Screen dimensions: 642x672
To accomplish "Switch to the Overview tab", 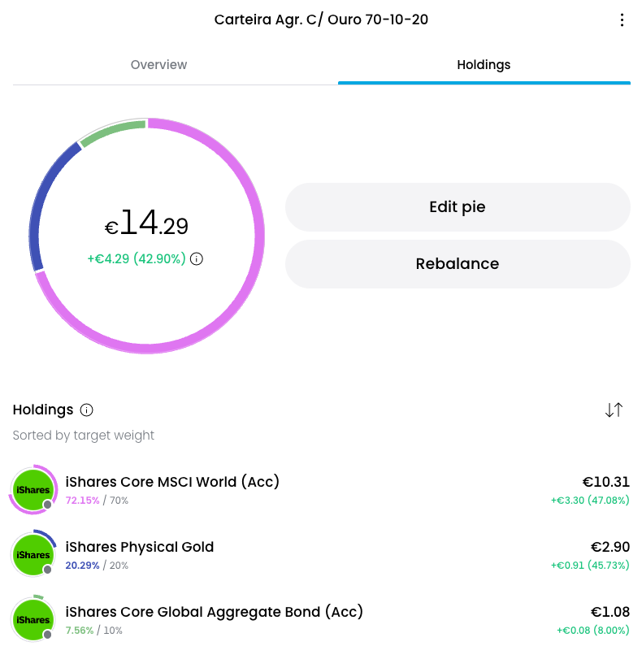I will [158, 65].
